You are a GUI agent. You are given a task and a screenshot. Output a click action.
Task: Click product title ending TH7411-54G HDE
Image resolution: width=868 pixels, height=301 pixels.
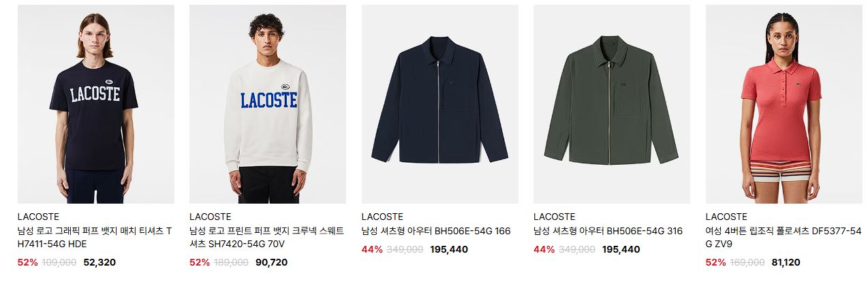tap(95, 238)
